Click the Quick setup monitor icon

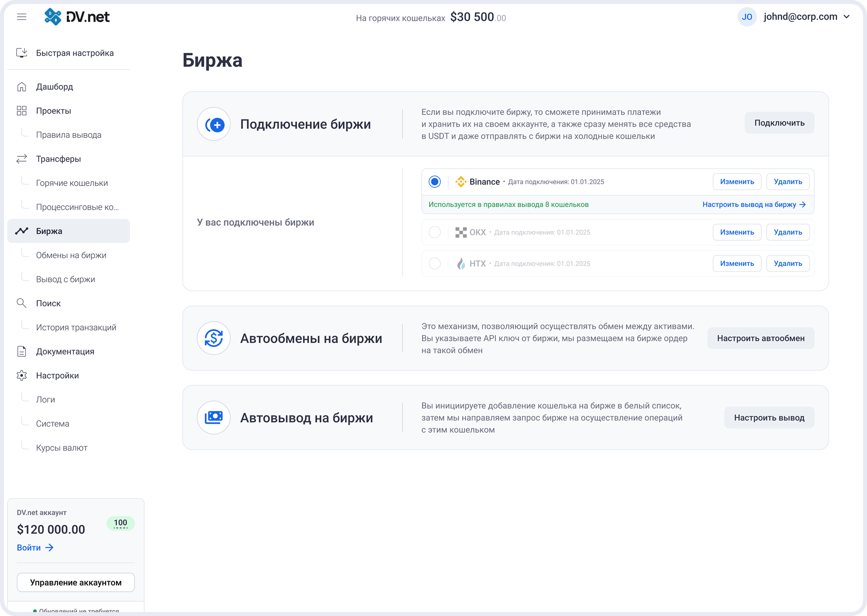[22, 53]
